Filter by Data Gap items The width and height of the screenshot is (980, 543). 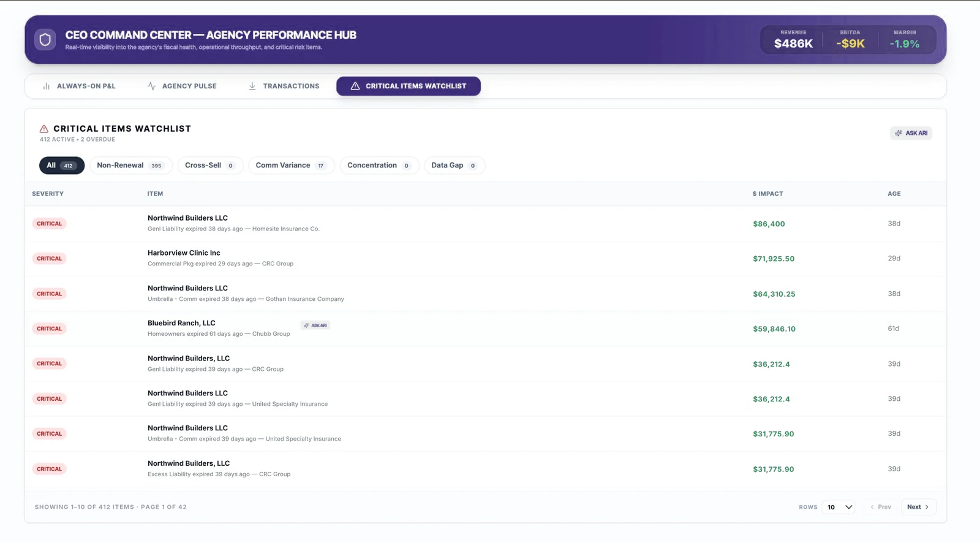454,165
